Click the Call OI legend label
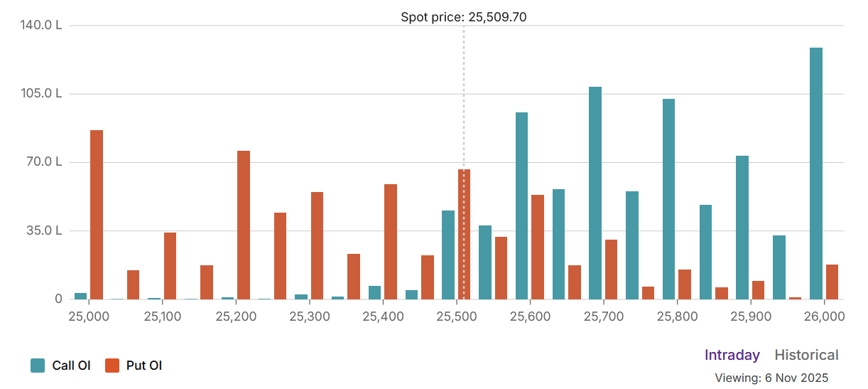Screen dimensions: 868x389 (x=71, y=366)
